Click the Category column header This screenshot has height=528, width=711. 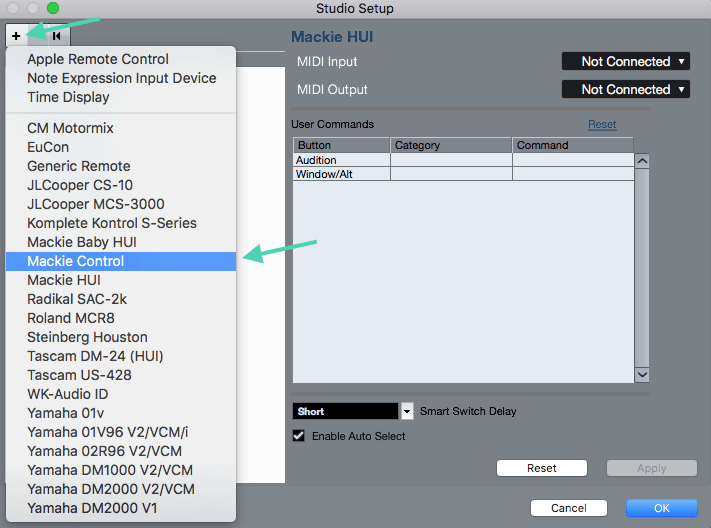(x=451, y=145)
